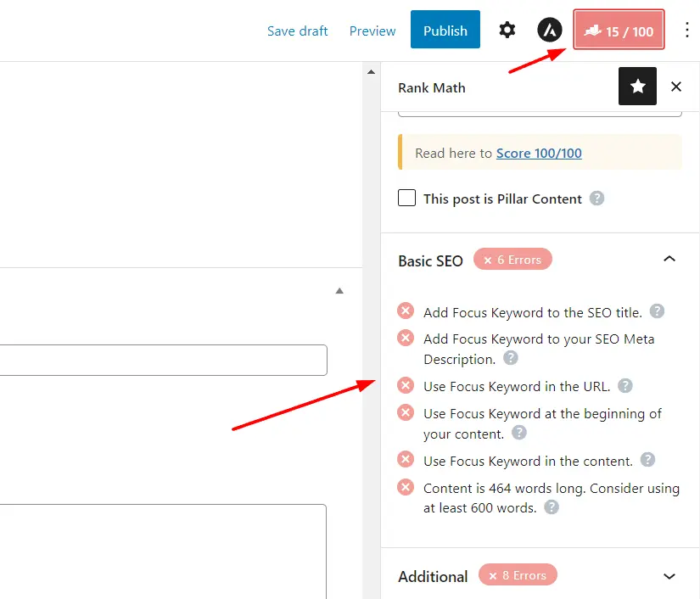
Task: Click help icon beside Use Focus Keyword in URL
Action: coord(625,386)
